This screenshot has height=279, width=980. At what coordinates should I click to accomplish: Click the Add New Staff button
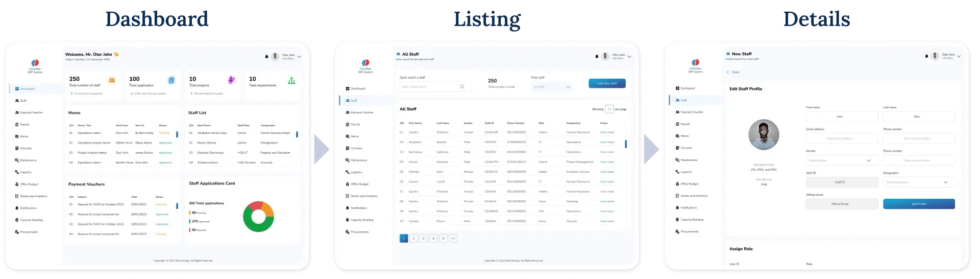(607, 83)
